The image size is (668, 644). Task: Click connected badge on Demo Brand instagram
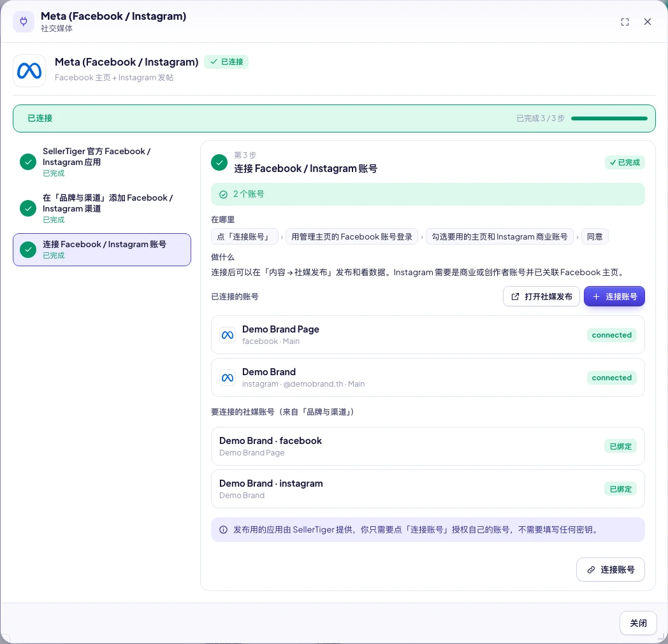[x=611, y=378]
